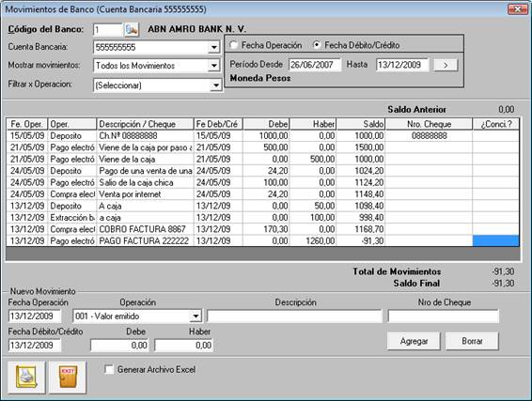
Task: Click the highlighted ¿Conci.? cell in last row
Action: (x=496, y=241)
